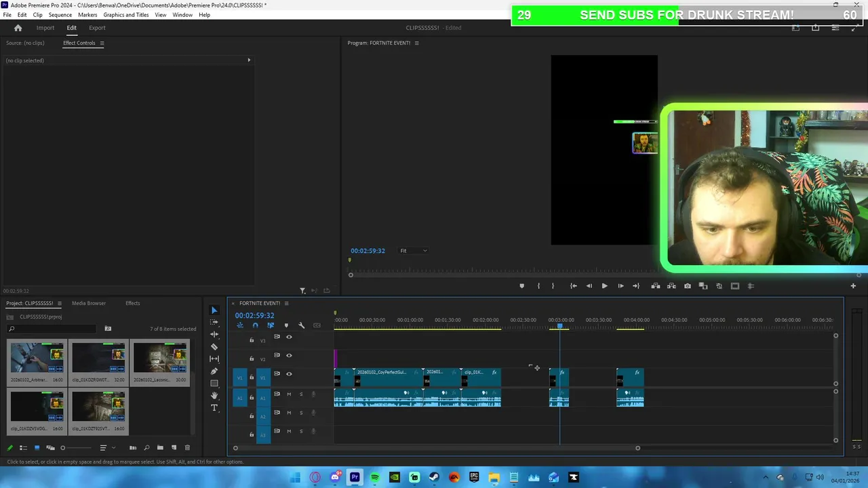Switch to Export workspace
This screenshot has width=868, height=488.
click(97, 28)
